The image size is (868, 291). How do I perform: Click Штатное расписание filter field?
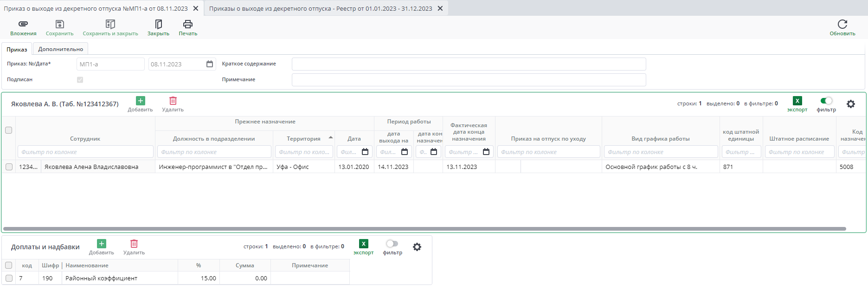tap(799, 152)
